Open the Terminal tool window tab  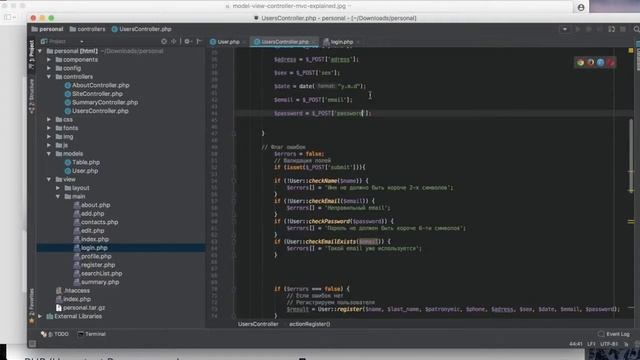pyautogui.click(x=92, y=334)
